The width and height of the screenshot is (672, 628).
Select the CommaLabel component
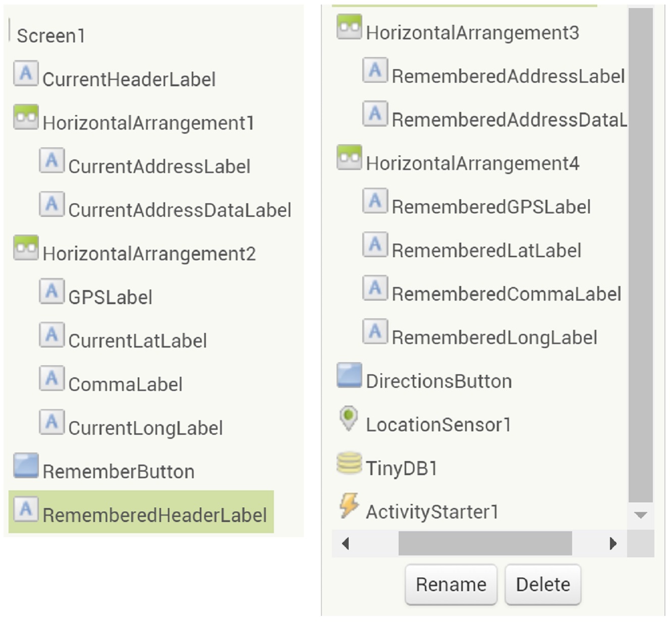coord(125,384)
